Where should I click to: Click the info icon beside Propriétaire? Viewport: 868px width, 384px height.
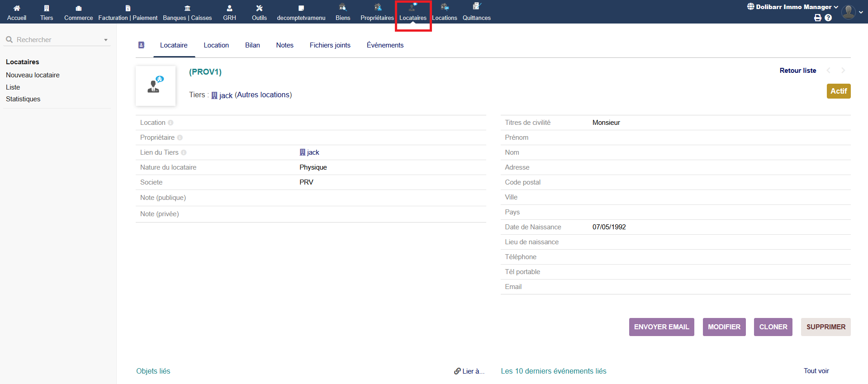tap(180, 137)
